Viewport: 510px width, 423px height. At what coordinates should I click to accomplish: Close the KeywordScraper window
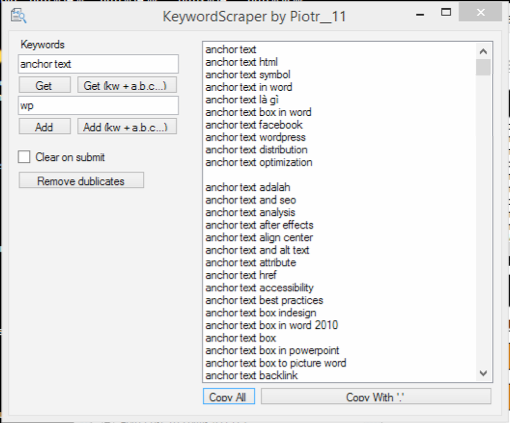click(480, 12)
